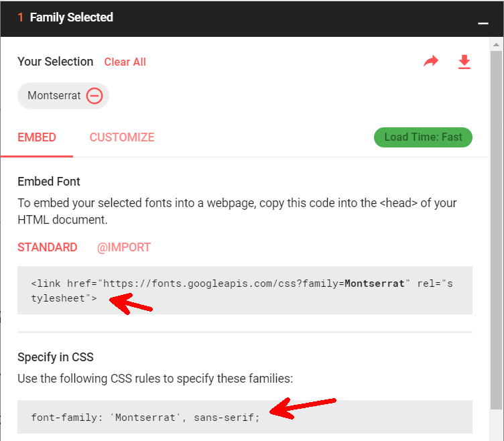Viewport: 504px width, 441px height.
Task: Click the "Use the following CSS rules" text
Action: [x=155, y=379]
